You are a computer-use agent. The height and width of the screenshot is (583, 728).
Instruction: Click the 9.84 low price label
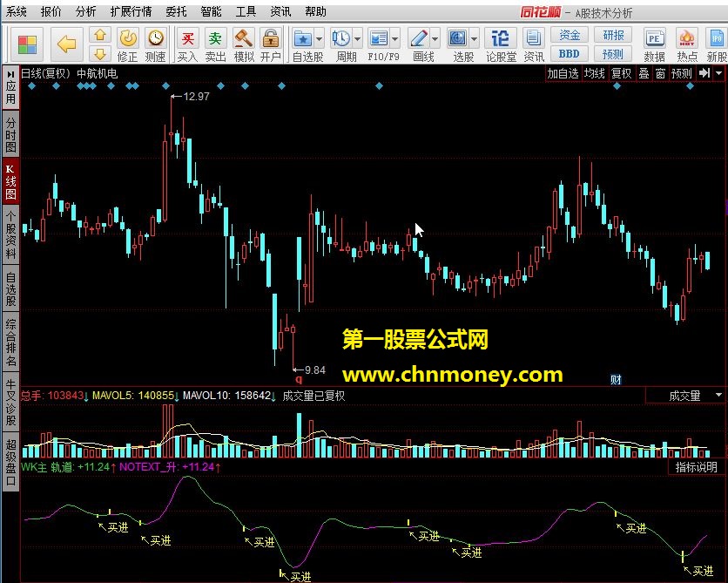pyautogui.click(x=314, y=369)
